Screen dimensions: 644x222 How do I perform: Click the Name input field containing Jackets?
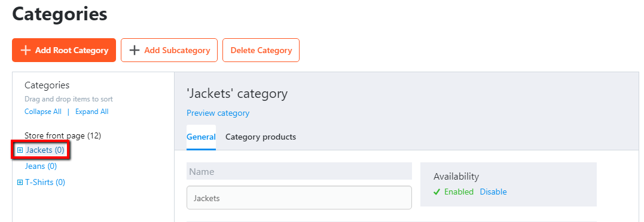pyautogui.click(x=299, y=198)
